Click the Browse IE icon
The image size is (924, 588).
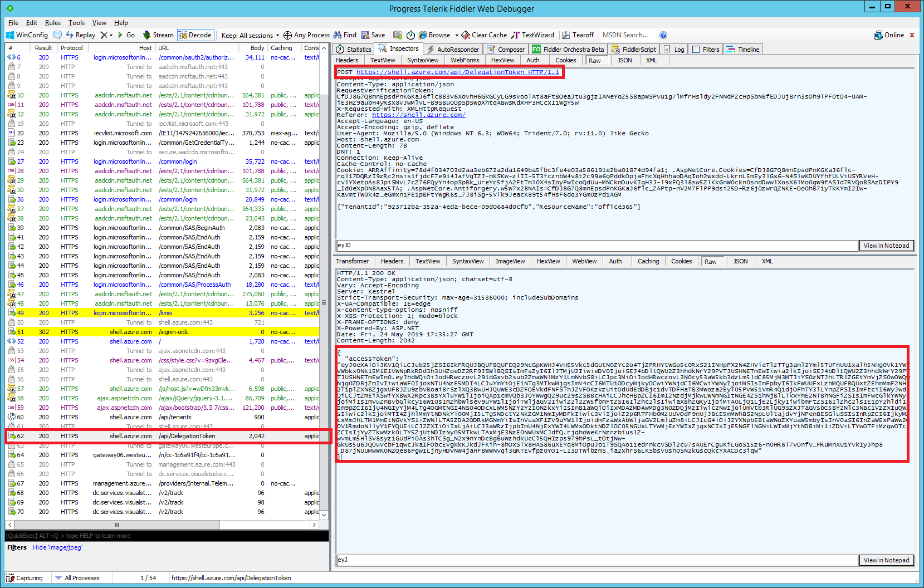423,35
